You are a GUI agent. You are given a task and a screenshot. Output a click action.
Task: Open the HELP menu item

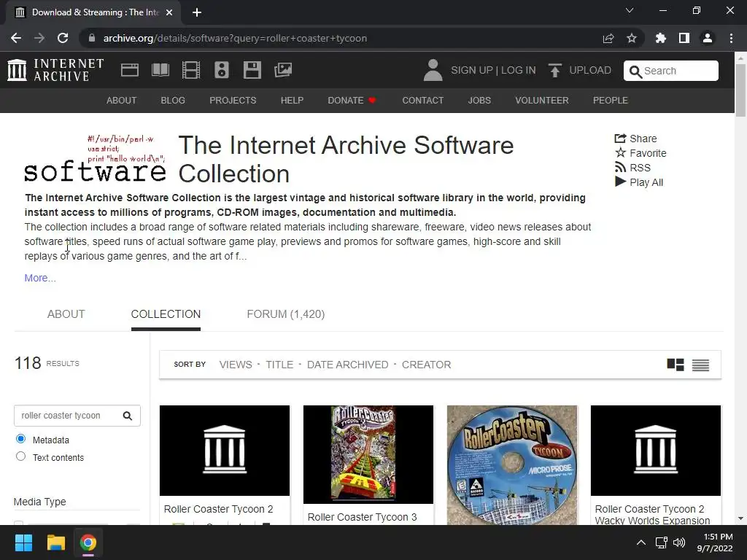click(x=292, y=101)
